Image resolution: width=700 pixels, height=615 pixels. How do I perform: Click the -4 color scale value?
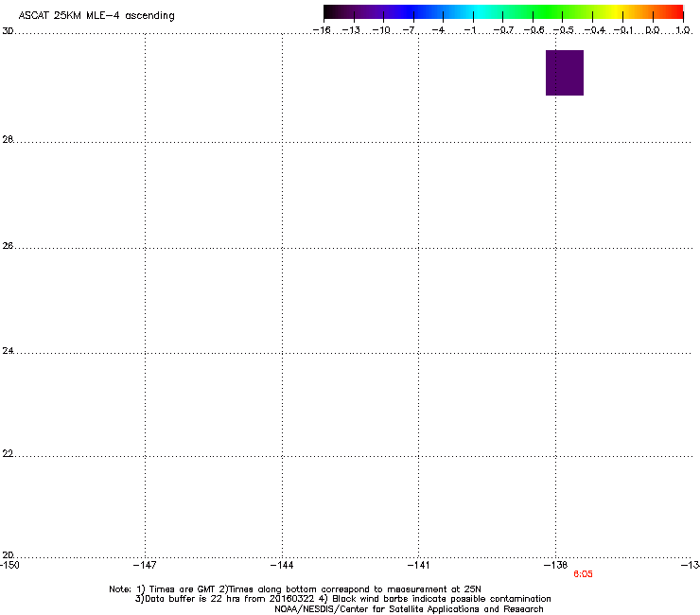tap(439, 30)
